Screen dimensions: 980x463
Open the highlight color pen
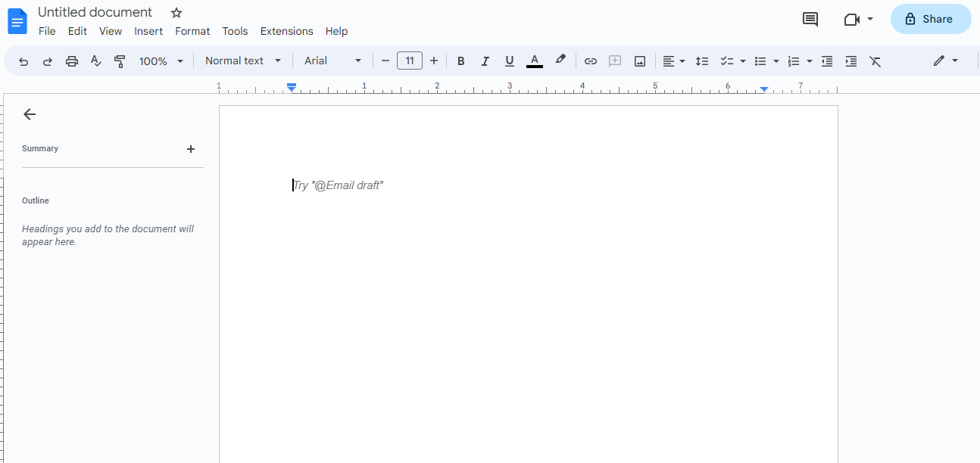click(x=560, y=61)
